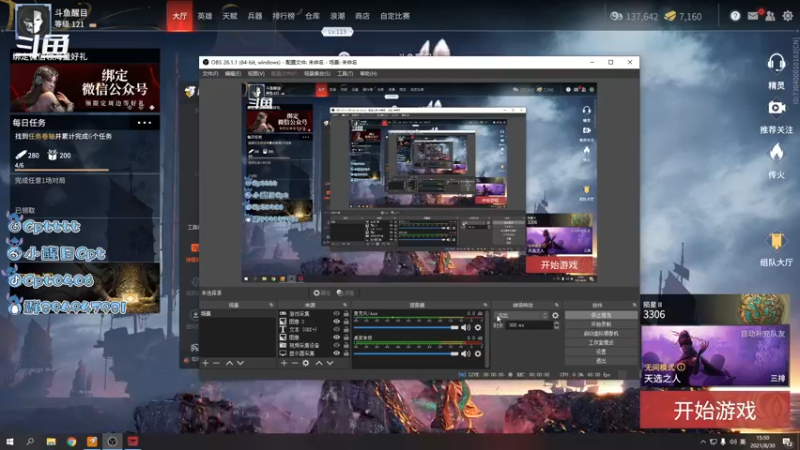Screen dimensions: 800x450
Task: Move the scene down in Scenes panel
Action: coord(240,363)
